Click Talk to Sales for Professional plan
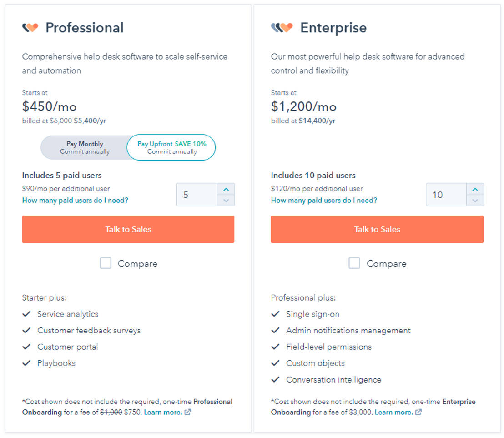The width and height of the screenshot is (504, 438). coord(128,229)
